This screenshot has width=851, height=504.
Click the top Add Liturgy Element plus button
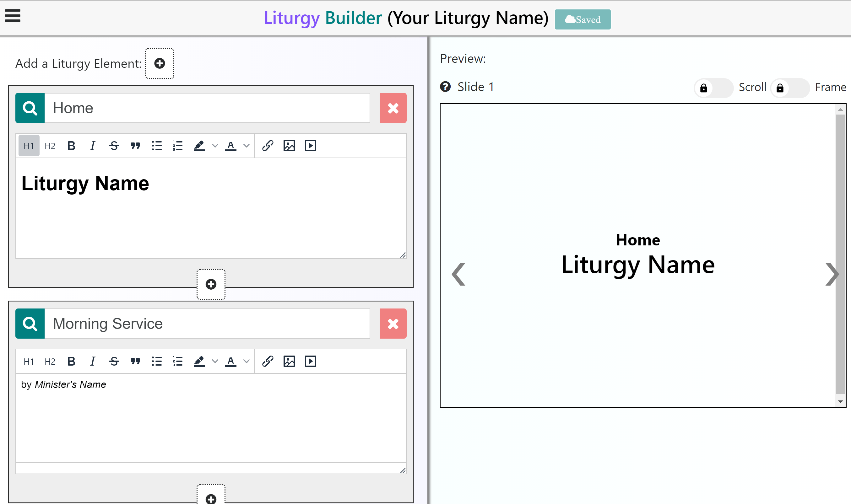160,63
